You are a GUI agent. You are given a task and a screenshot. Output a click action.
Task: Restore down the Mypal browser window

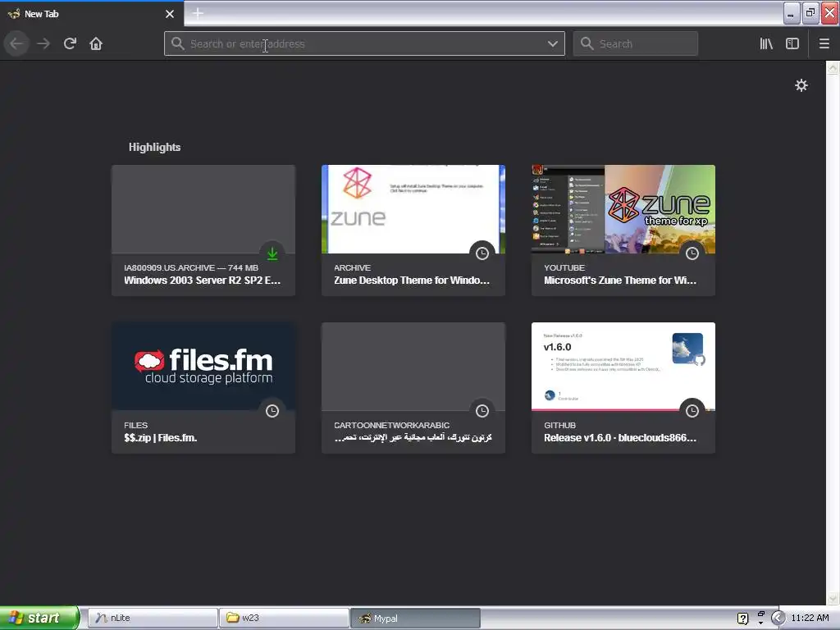click(810, 13)
